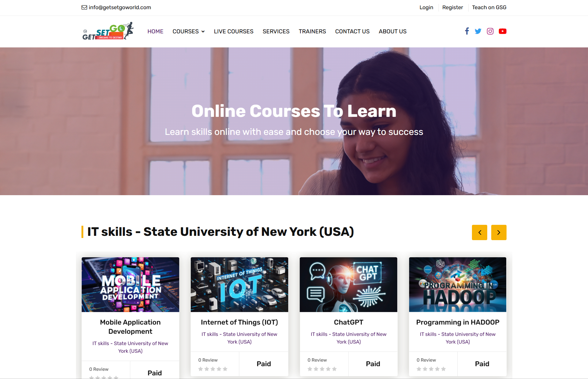Click the previous arrow carousel button
The height and width of the screenshot is (379, 588).
click(x=479, y=232)
